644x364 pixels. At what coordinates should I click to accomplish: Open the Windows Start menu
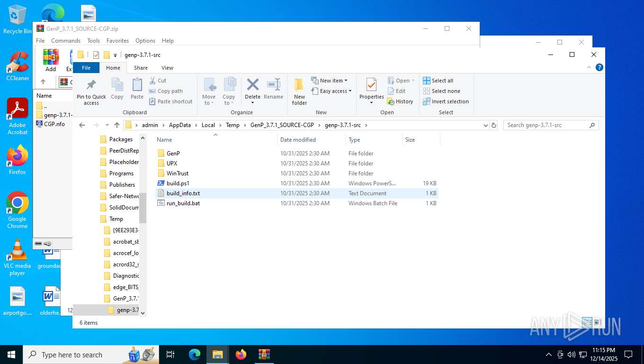[x=11, y=355]
